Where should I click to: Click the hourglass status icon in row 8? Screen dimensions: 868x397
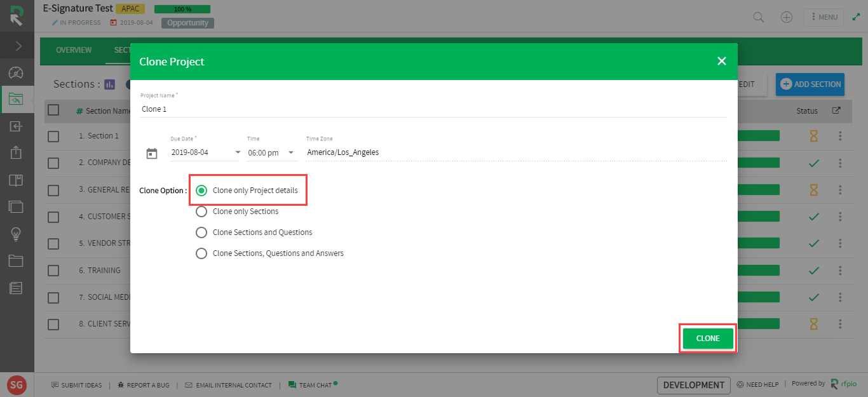(x=813, y=324)
